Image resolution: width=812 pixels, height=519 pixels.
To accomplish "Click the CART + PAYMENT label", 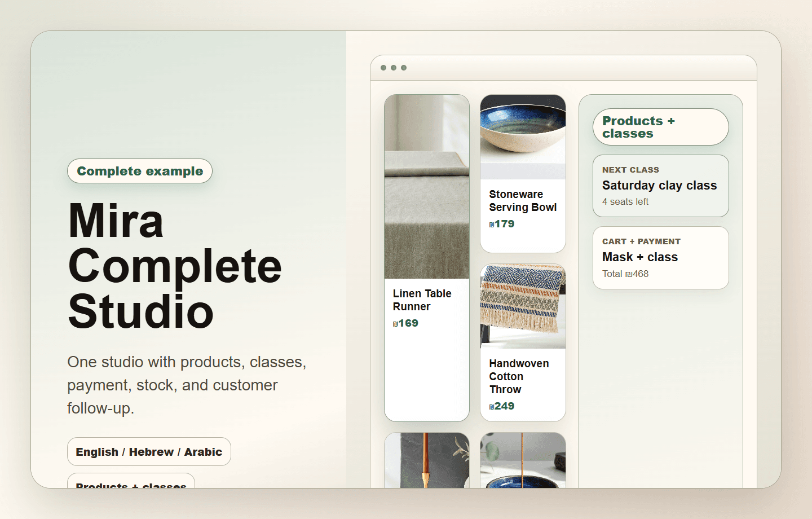I will pyautogui.click(x=641, y=241).
